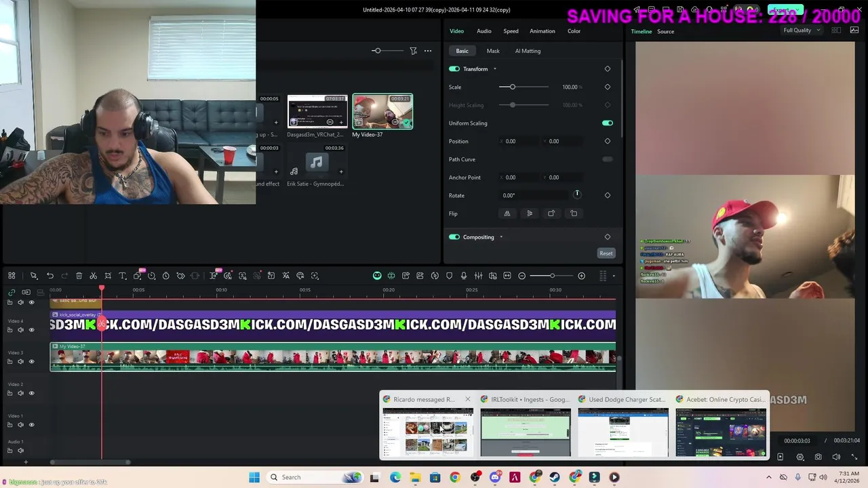Click the flip vertical icon
868x488 pixels.
[x=530, y=213]
